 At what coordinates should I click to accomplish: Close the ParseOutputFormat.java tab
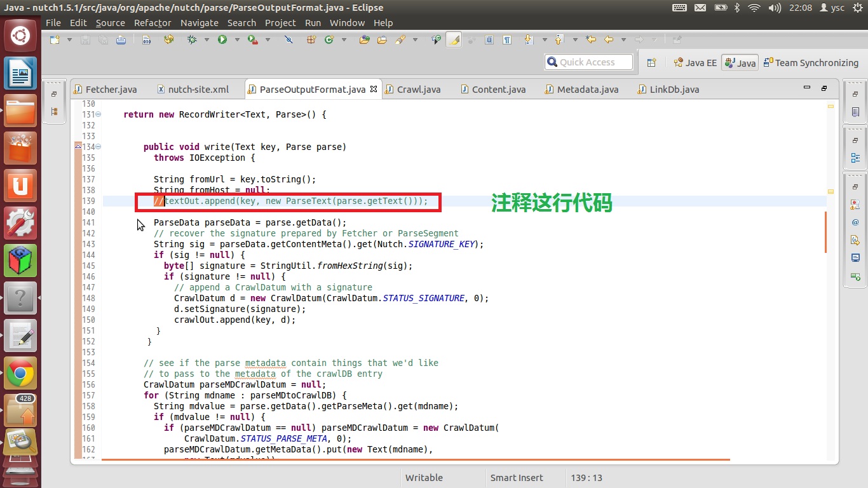point(374,89)
